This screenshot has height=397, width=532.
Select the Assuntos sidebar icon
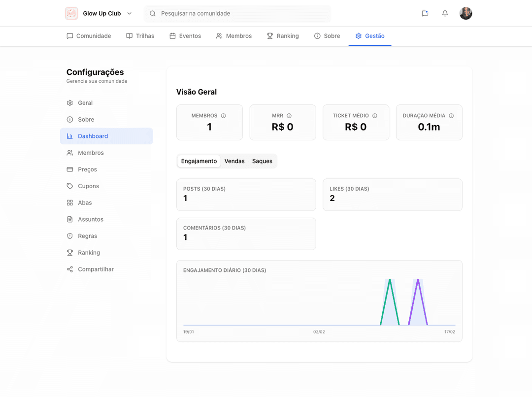[x=69, y=219]
